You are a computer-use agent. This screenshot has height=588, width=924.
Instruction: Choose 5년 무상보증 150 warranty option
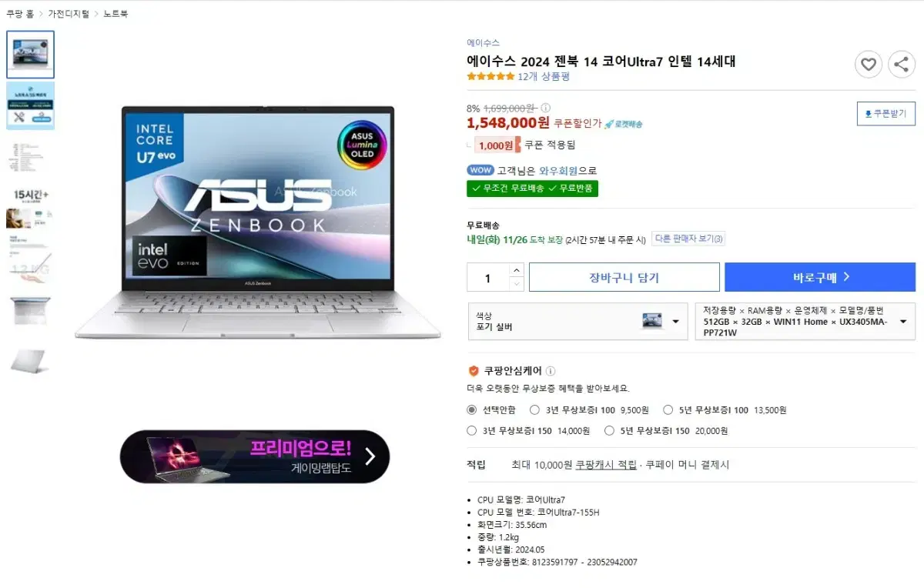609,431
